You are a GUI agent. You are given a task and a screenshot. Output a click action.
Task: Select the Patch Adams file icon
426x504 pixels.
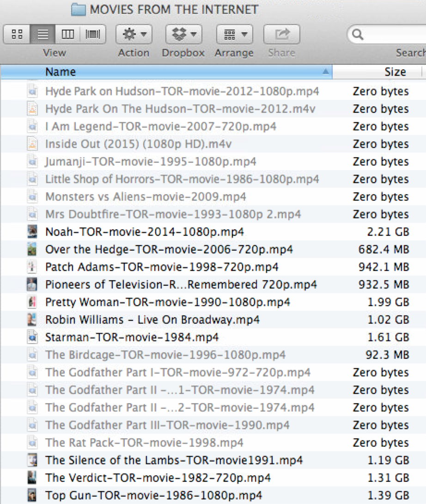[32, 267]
